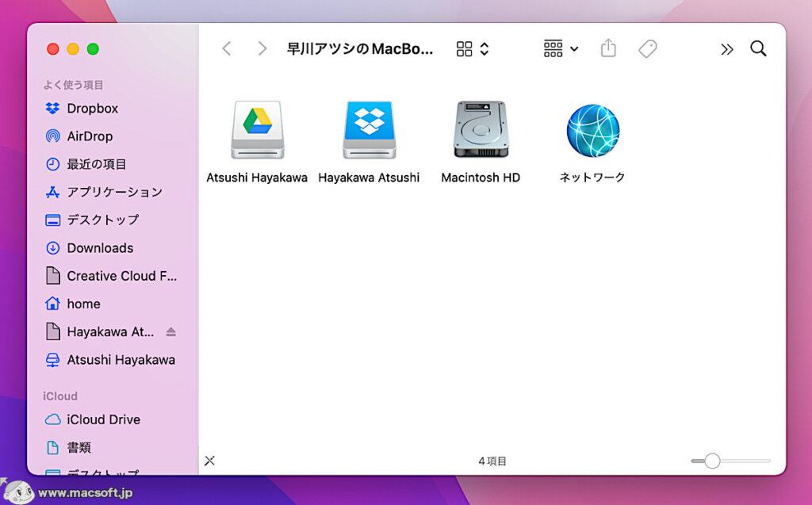Click the AirDrop radar icon
The width and height of the screenshot is (812, 505).
coord(52,136)
